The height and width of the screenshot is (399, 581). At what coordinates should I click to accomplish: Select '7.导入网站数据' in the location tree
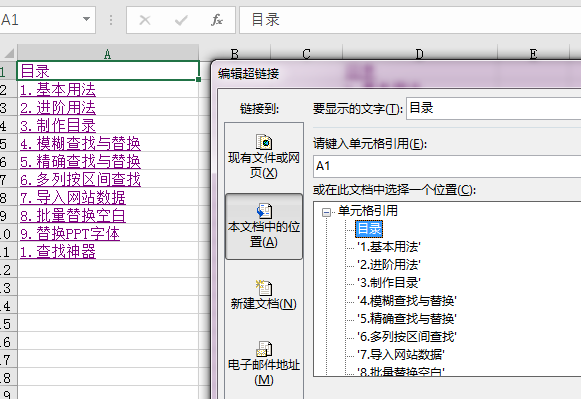401,355
